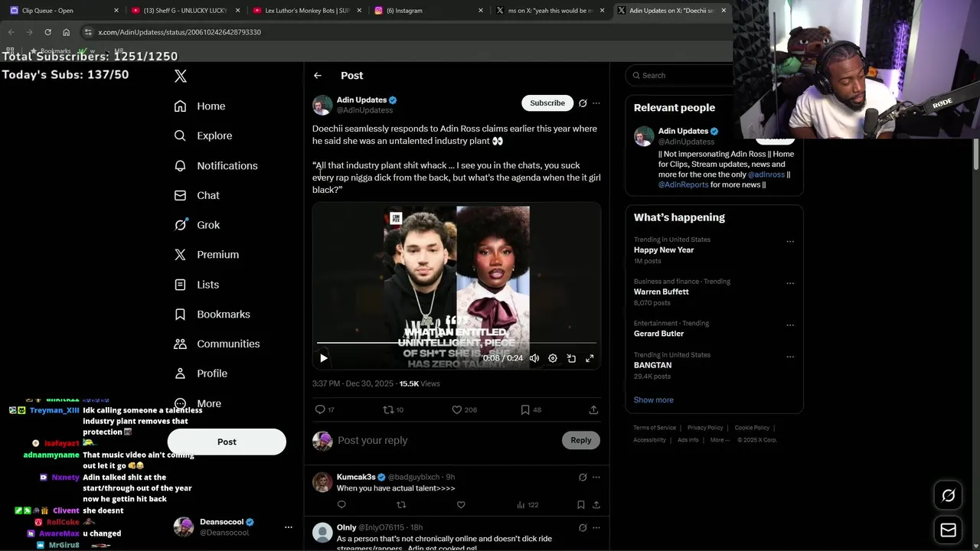Open @adinross link in the bio
Image resolution: width=980 pixels, height=551 pixels.
pos(766,174)
